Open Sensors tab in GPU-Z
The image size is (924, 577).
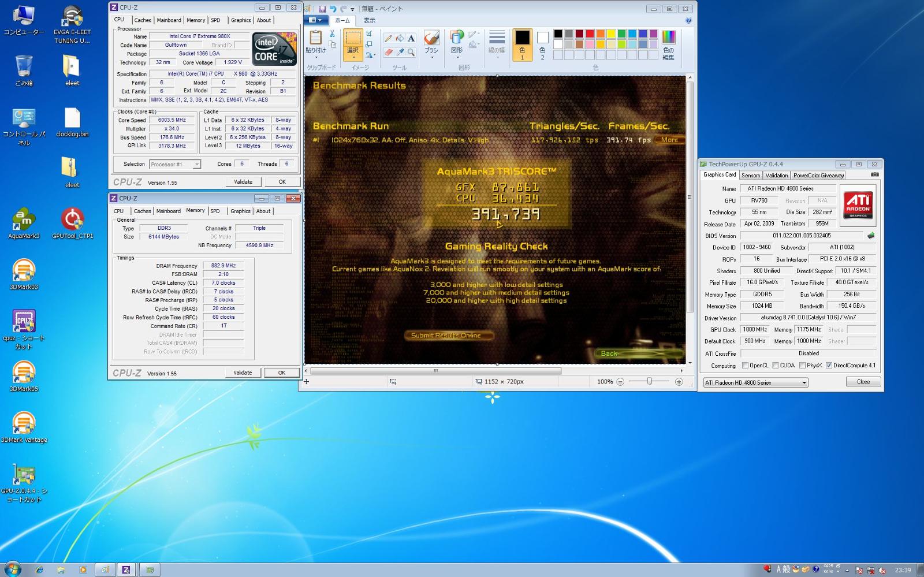coord(751,175)
